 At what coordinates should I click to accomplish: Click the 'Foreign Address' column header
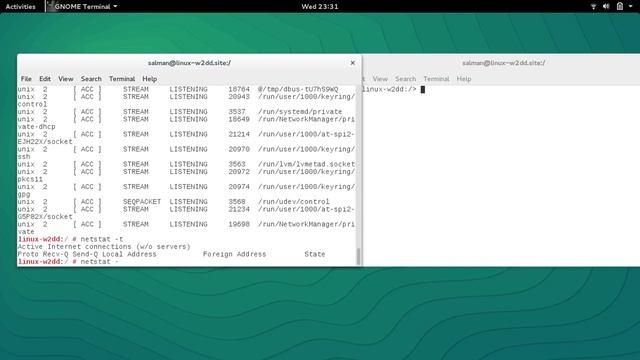click(234, 254)
